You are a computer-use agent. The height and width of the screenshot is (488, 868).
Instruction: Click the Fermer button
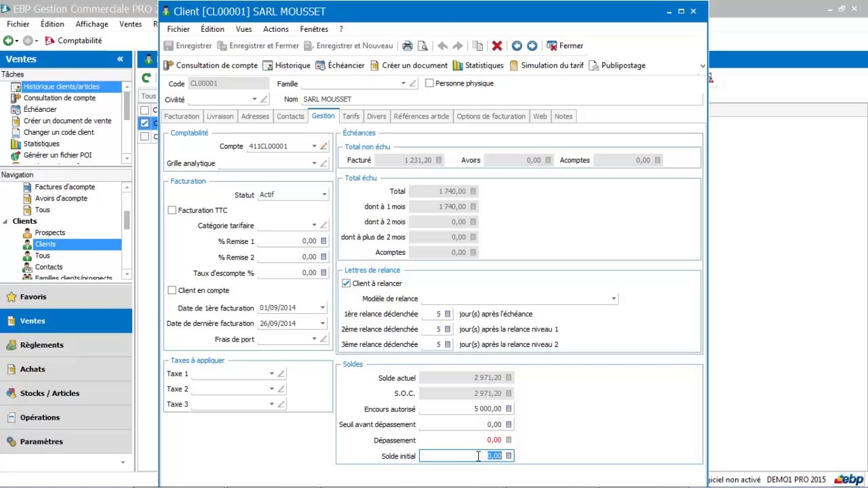click(x=565, y=46)
